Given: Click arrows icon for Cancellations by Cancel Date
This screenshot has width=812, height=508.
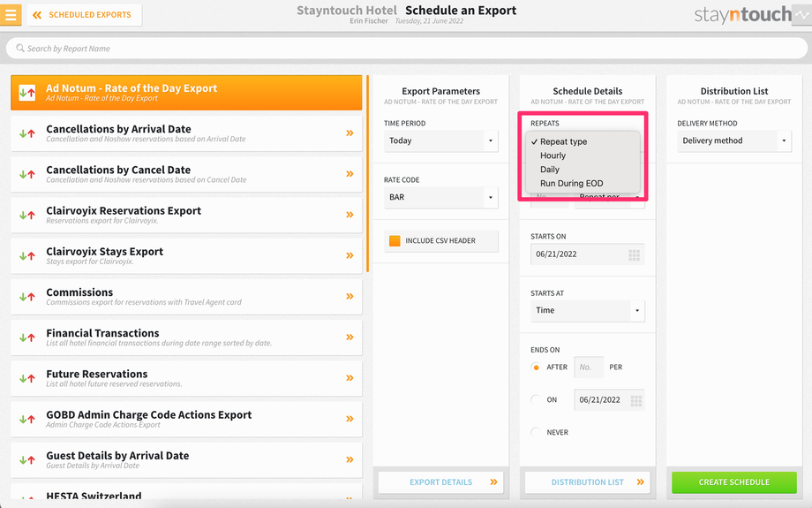Looking at the screenshot, I should [27, 175].
